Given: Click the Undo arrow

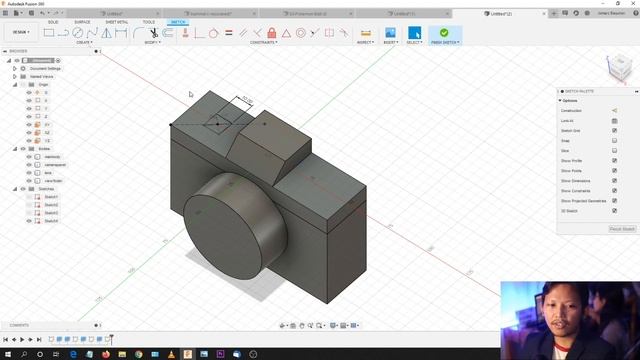Looking at the screenshot, I should click(42, 13).
